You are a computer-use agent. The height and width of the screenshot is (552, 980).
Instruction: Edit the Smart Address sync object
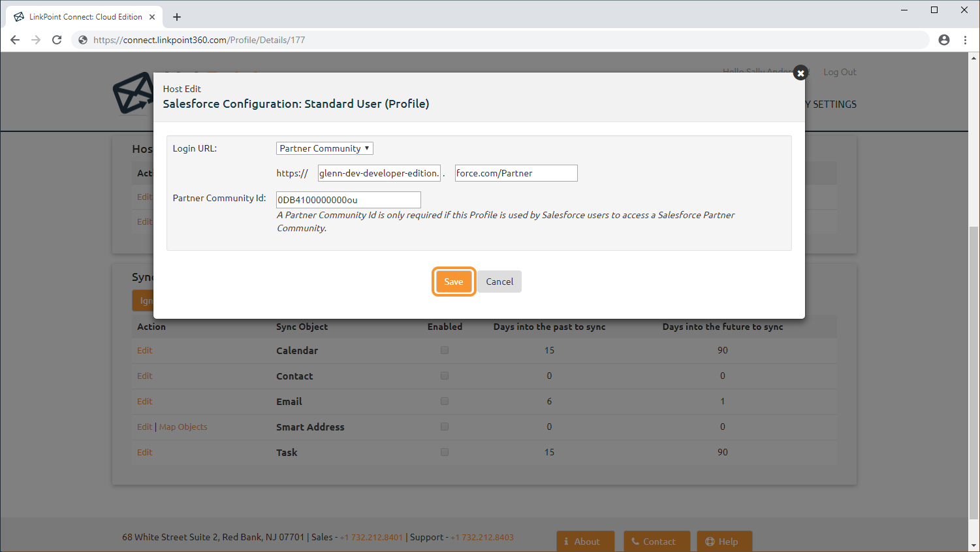(144, 427)
